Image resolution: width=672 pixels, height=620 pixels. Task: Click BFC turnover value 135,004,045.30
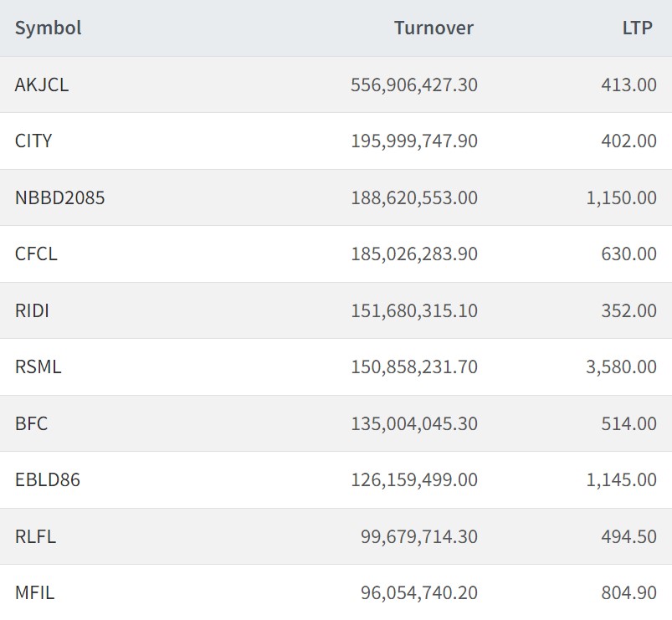(x=414, y=423)
